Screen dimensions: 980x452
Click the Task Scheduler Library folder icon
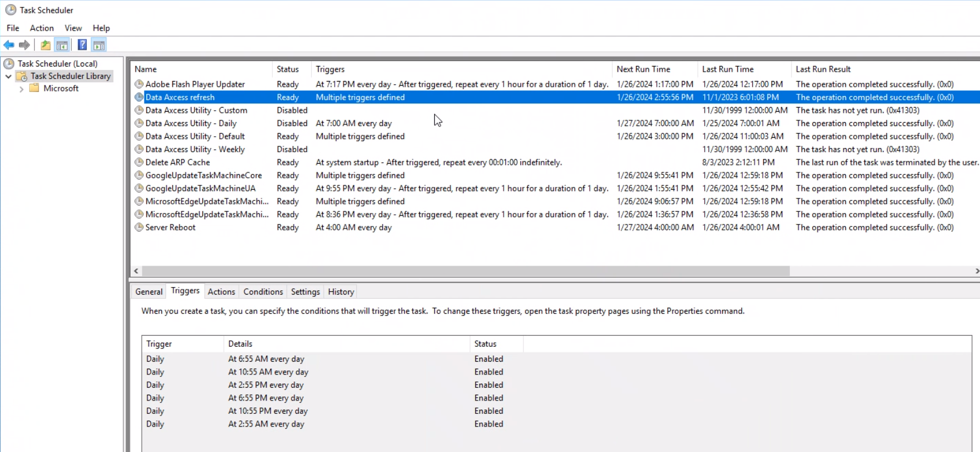point(21,76)
